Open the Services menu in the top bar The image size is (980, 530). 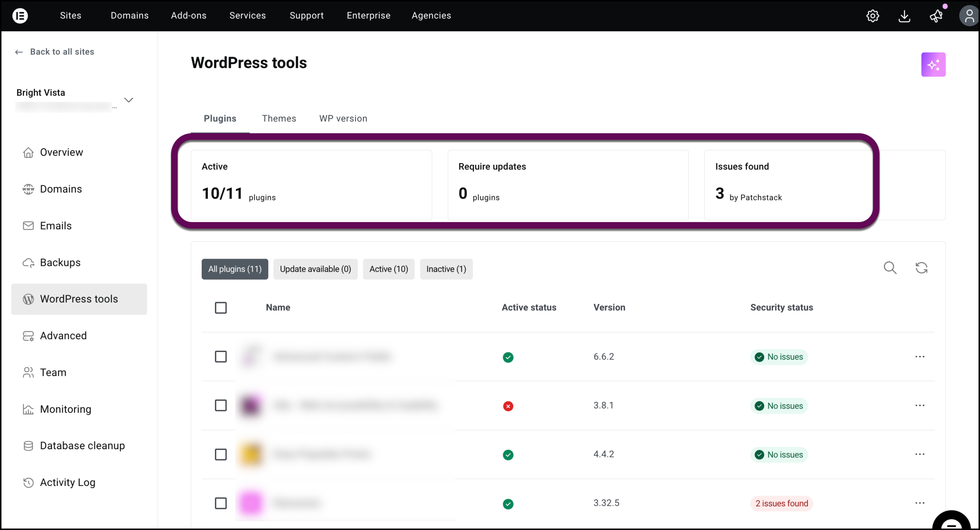[247, 16]
